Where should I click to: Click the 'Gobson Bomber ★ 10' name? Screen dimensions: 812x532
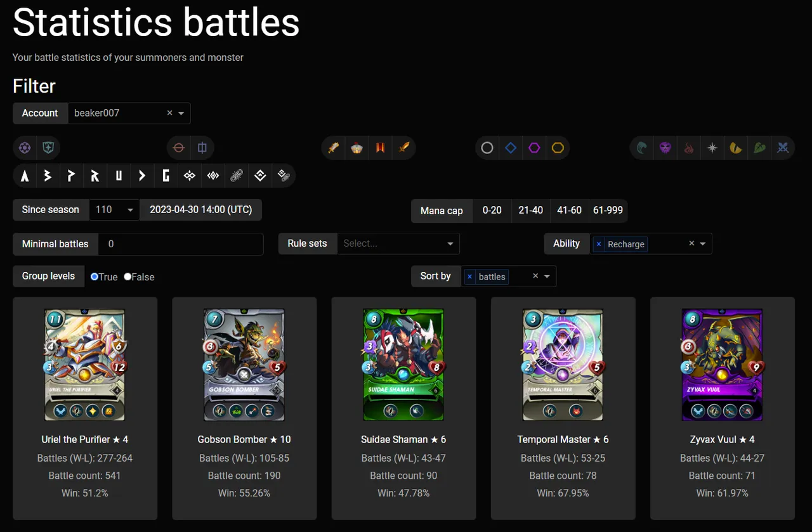[x=244, y=439]
